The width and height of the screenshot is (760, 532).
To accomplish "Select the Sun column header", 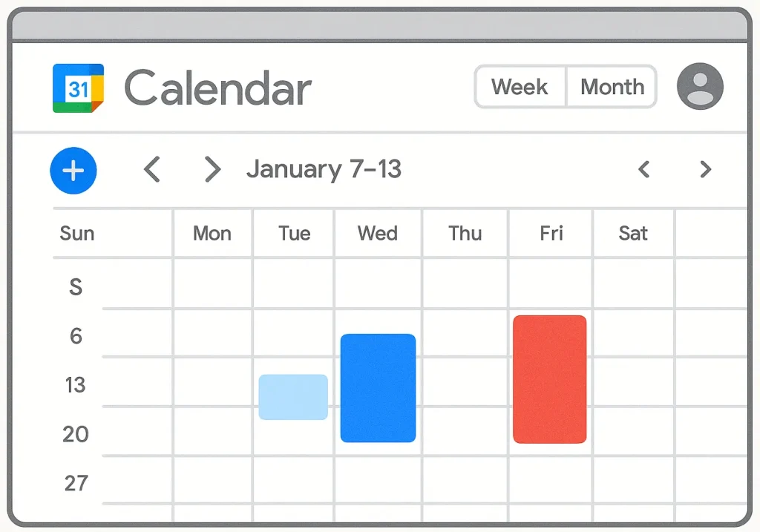I will tap(77, 234).
